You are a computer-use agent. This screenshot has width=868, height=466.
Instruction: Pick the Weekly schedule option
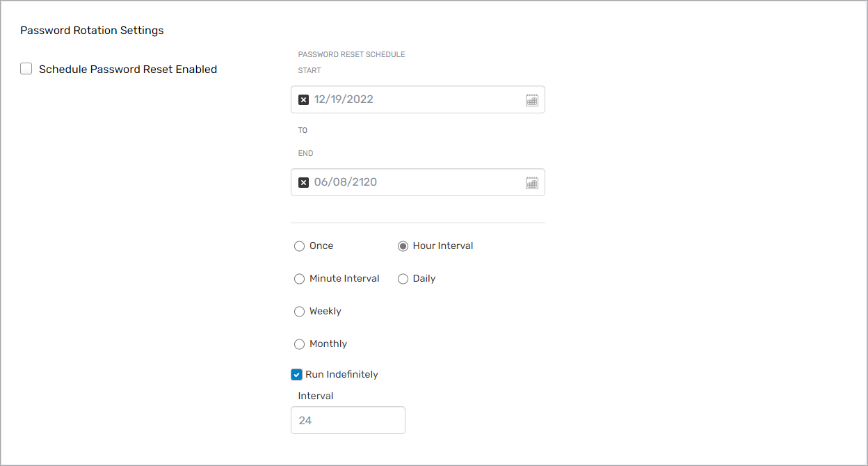[x=300, y=312]
